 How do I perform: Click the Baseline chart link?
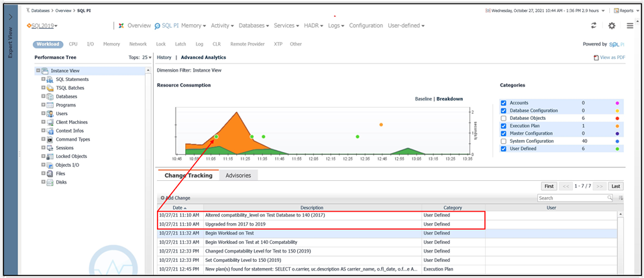point(423,99)
